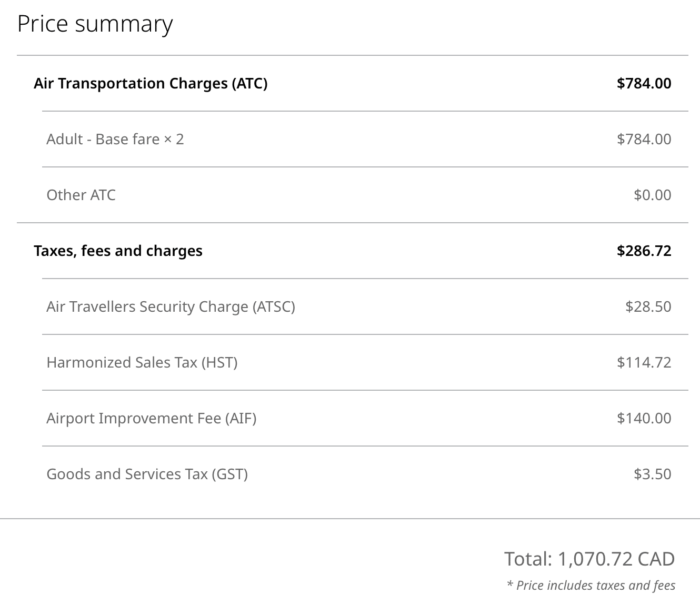Click the $28.50 security charge amount
This screenshot has height=604, width=700.
648,307
